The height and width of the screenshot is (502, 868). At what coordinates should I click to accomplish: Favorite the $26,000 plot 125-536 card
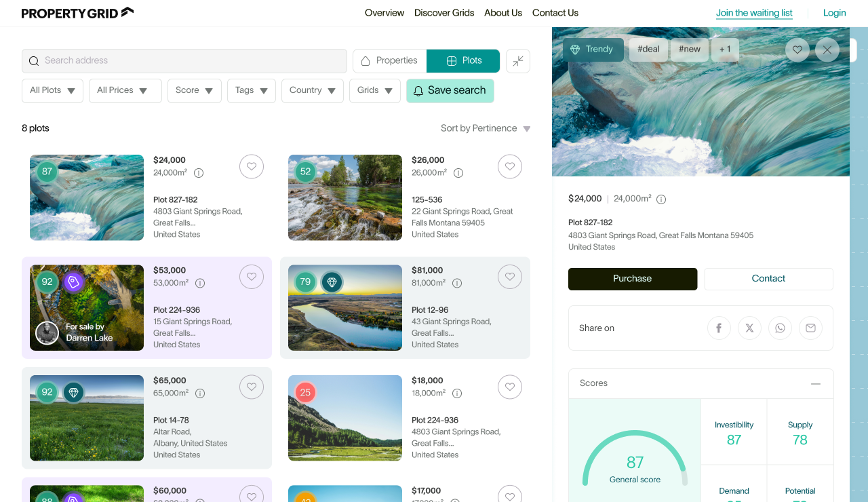pos(510,167)
